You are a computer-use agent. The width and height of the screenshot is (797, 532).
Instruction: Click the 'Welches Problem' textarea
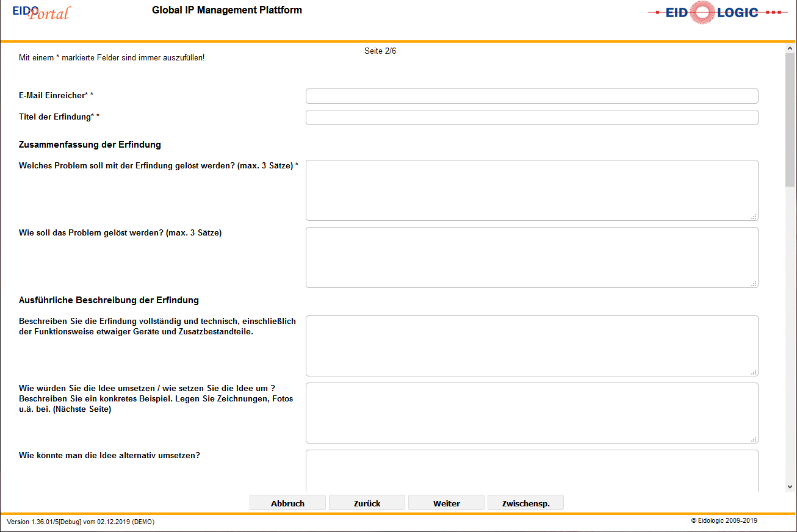532,190
